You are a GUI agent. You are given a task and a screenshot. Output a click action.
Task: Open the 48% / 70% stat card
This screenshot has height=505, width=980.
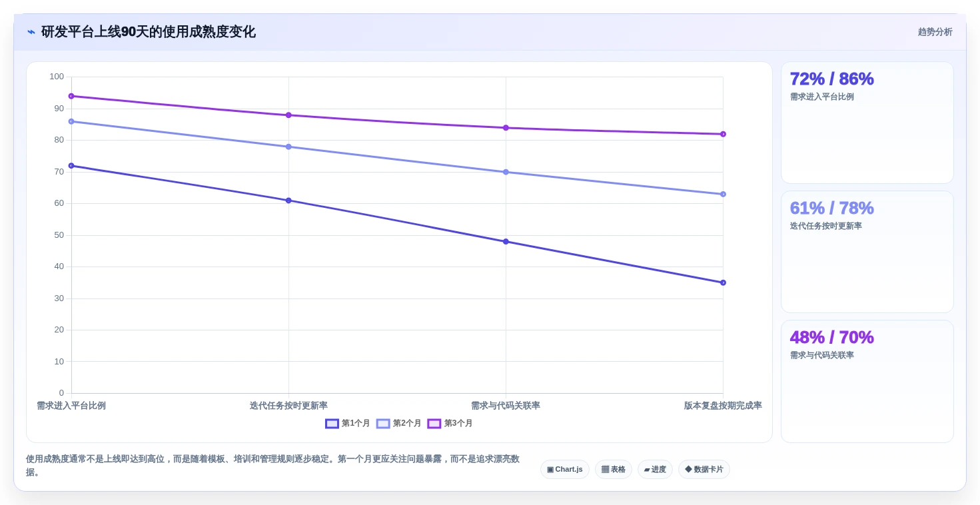[x=867, y=381]
